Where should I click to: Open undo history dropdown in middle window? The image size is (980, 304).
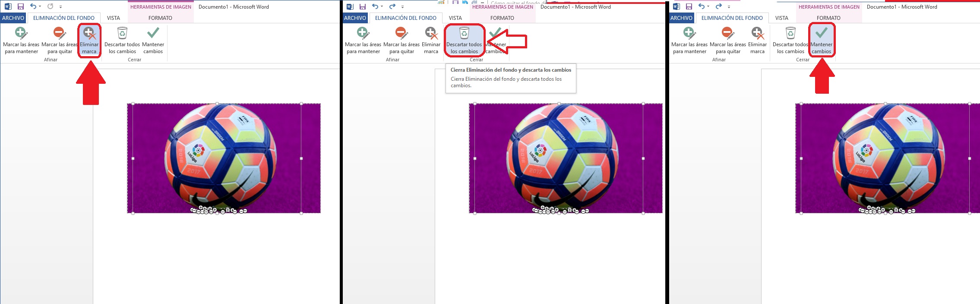point(382,6)
